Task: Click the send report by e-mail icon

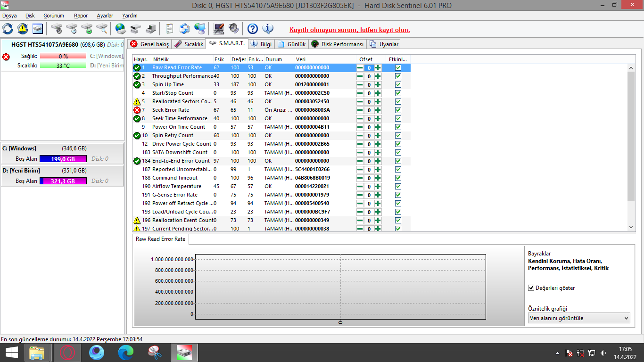Action: coord(185,29)
